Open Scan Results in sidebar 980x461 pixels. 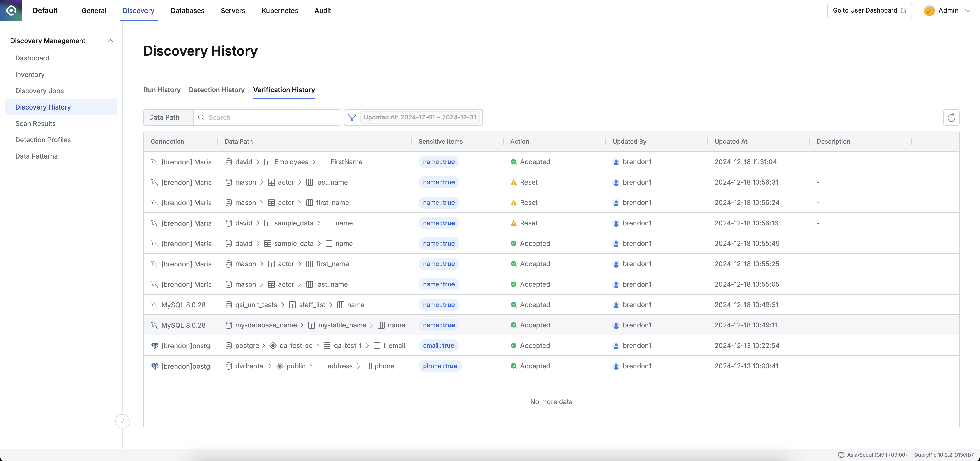point(35,124)
